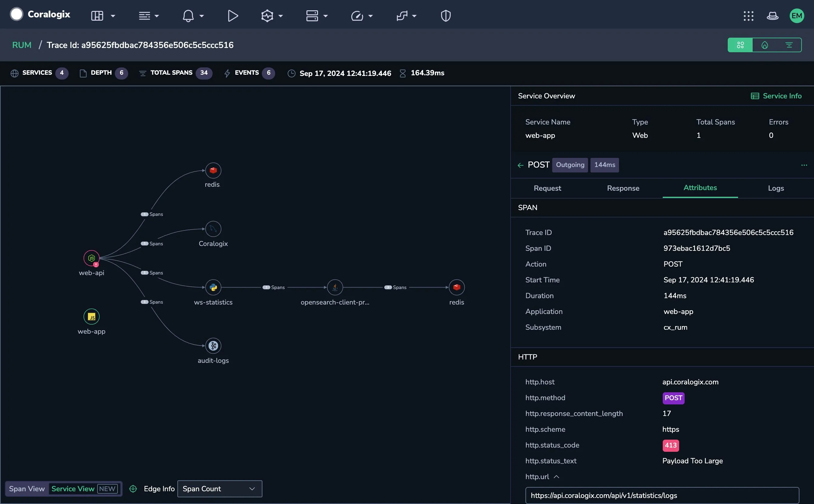The width and height of the screenshot is (814, 504).
Task: Click back arrow beside POST
Action: [520, 165]
